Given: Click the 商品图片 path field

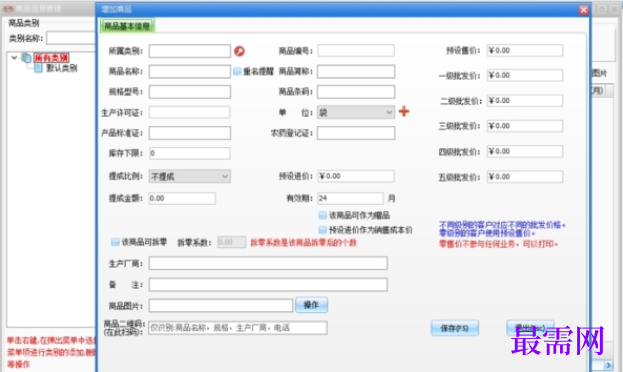Looking at the screenshot, I should 221,305.
